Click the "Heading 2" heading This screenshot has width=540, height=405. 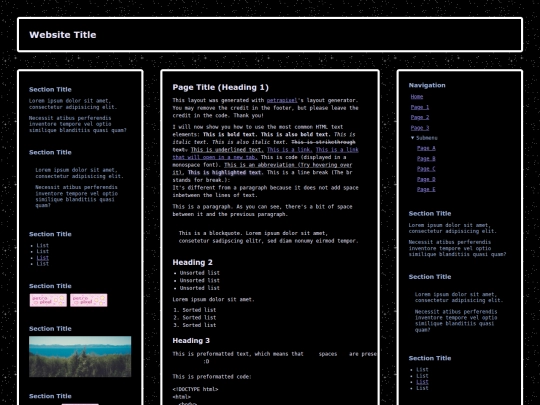coord(193,262)
